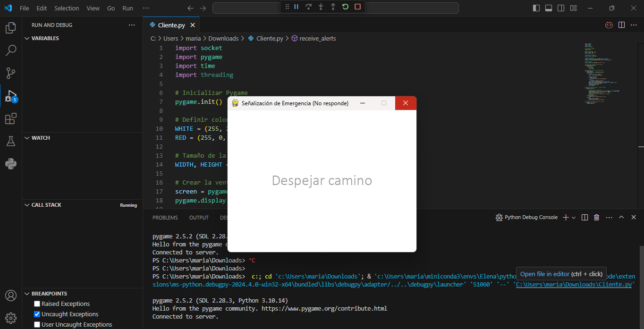
Task: Open new terminal launch profile dropdown
Action: point(574,218)
